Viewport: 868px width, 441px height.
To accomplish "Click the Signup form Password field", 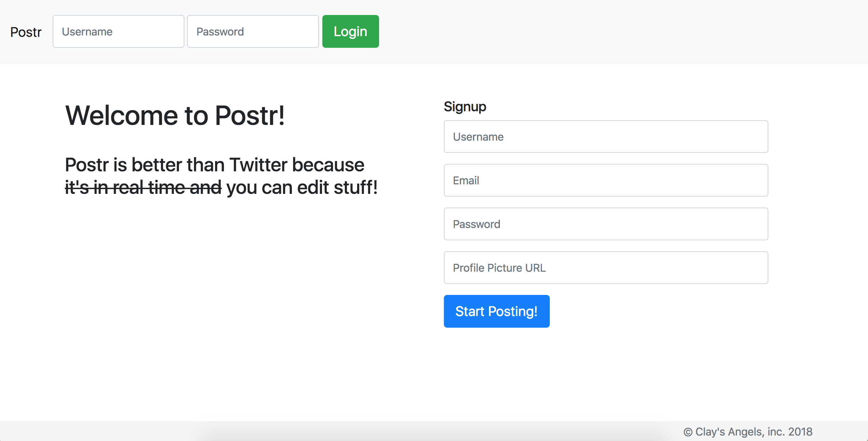I will pos(606,224).
